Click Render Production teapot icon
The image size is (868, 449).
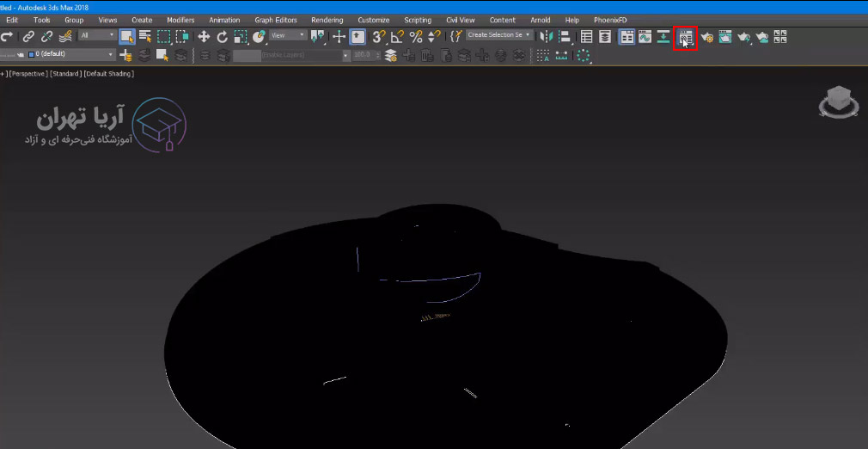(743, 37)
